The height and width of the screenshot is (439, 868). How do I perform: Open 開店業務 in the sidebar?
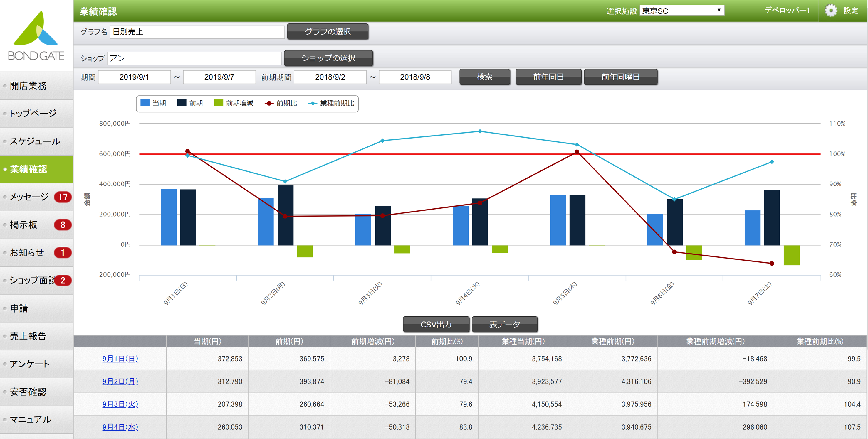tap(36, 85)
